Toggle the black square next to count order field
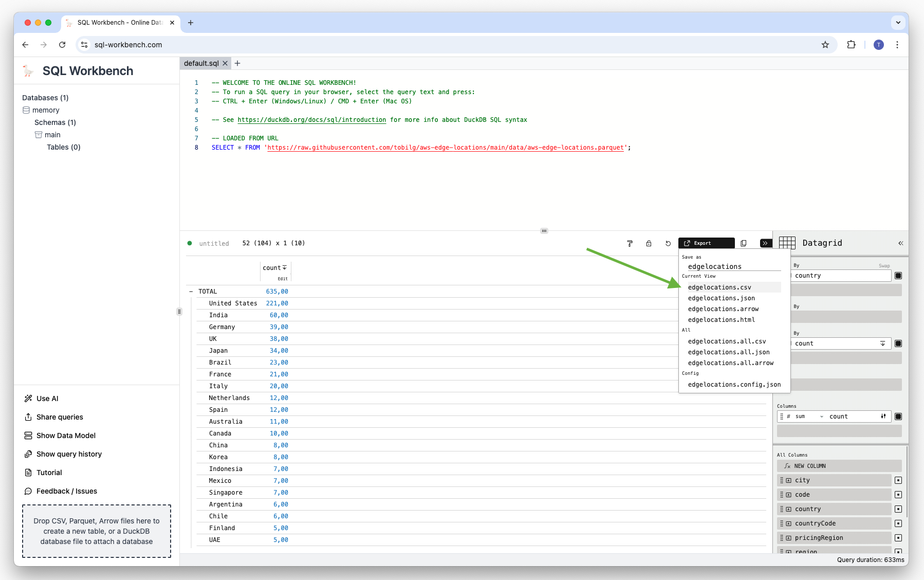 898,343
